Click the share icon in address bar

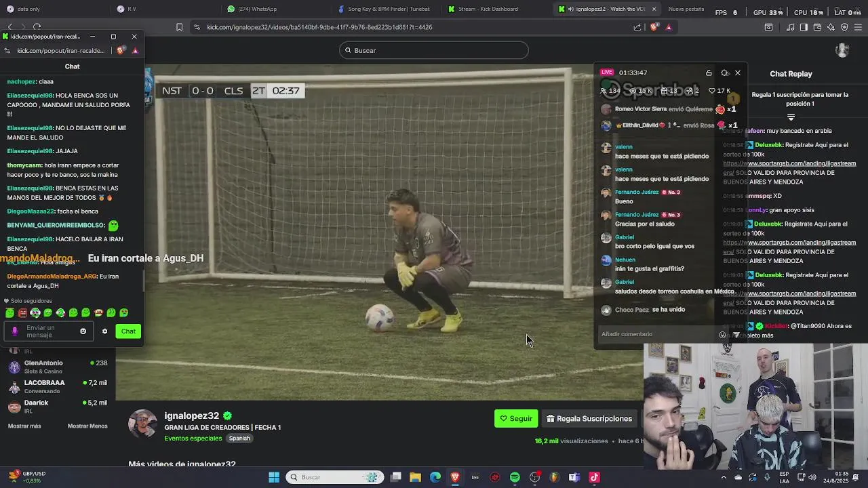coord(637,27)
